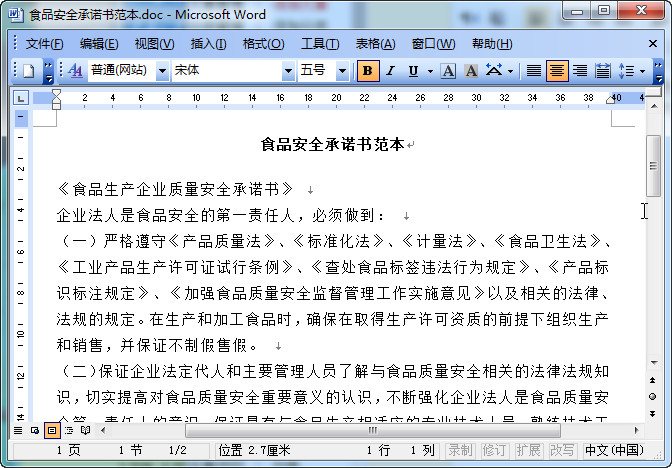Click 中文(中国) language in status bar
Screen dimensions: 672x468
(614, 450)
